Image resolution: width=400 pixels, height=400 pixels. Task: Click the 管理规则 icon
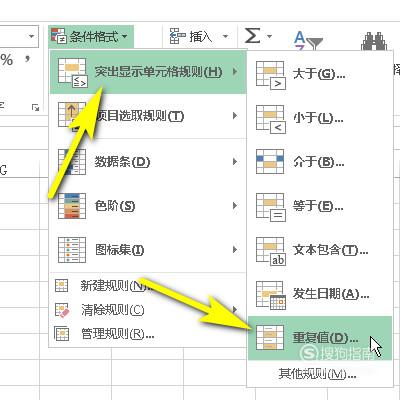click(62, 334)
